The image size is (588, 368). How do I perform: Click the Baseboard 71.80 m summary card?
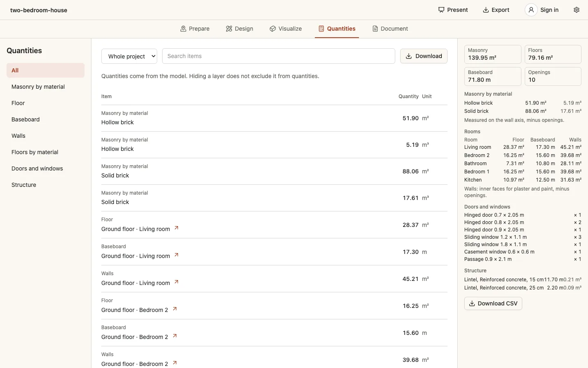pos(493,76)
